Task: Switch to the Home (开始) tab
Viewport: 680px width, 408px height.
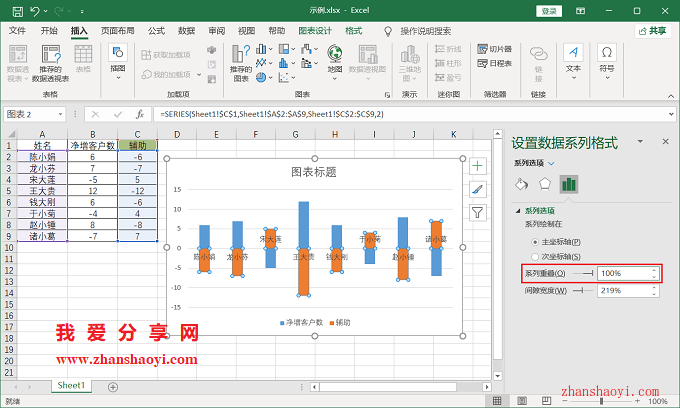Action: [49, 31]
